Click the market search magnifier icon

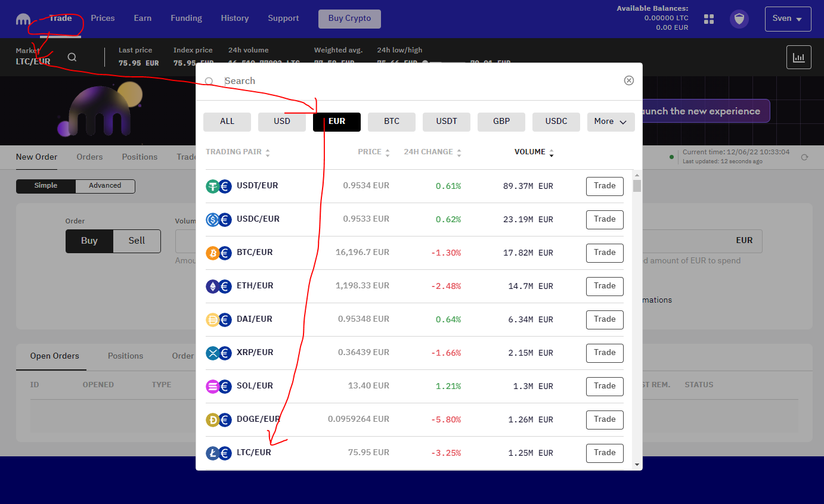[x=72, y=57]
